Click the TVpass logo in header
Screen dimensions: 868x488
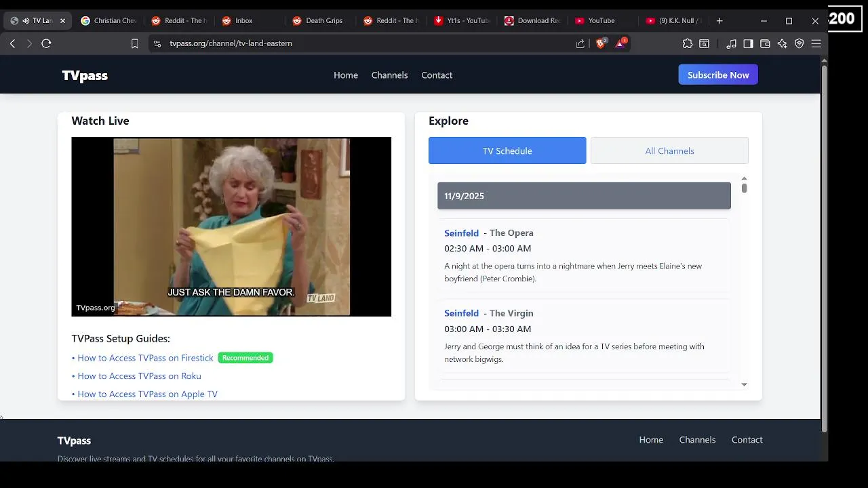(85, 75)
